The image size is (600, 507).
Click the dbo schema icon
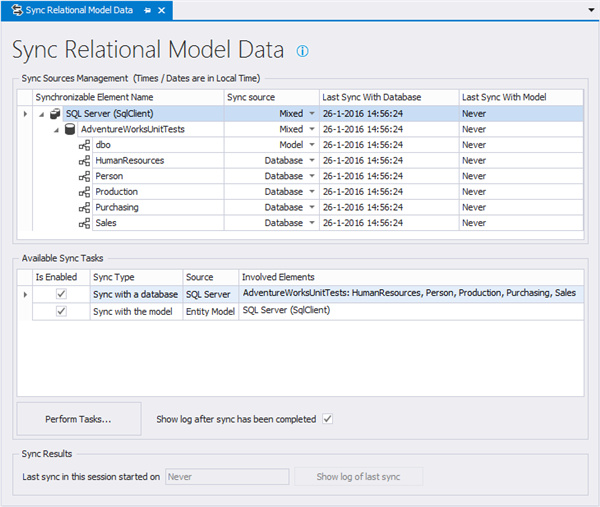[x=85, y=145]
